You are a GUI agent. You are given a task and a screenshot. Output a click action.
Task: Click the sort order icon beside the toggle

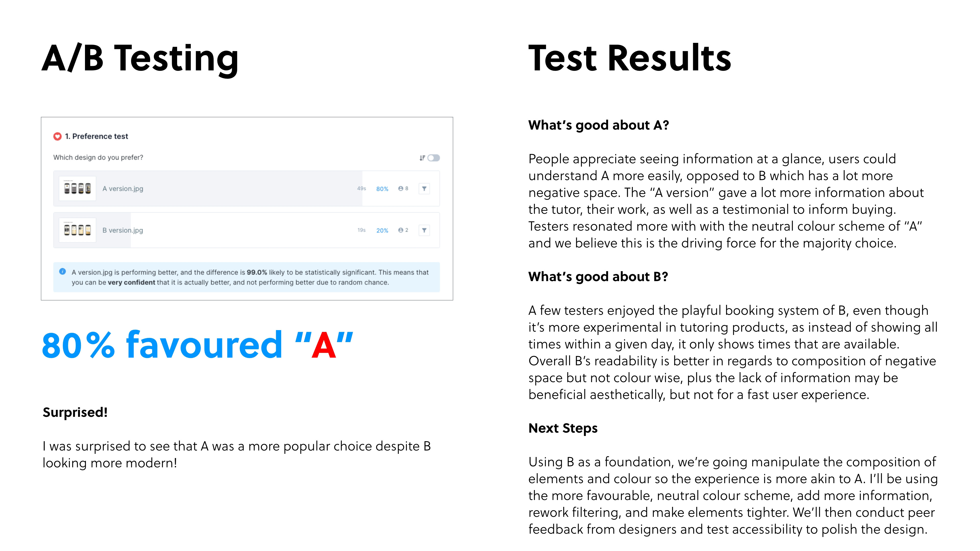[x=422, y=158]
